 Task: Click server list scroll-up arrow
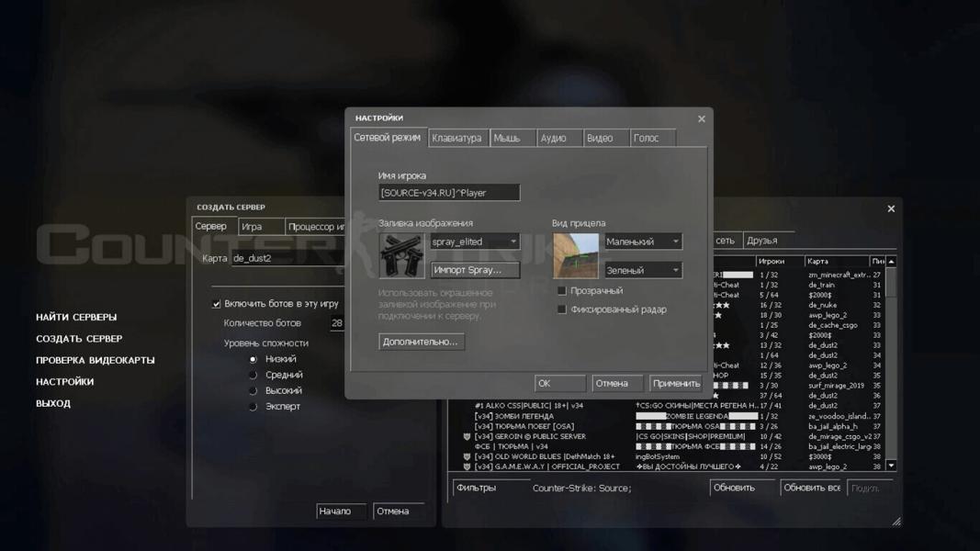(x=891, y=262)
